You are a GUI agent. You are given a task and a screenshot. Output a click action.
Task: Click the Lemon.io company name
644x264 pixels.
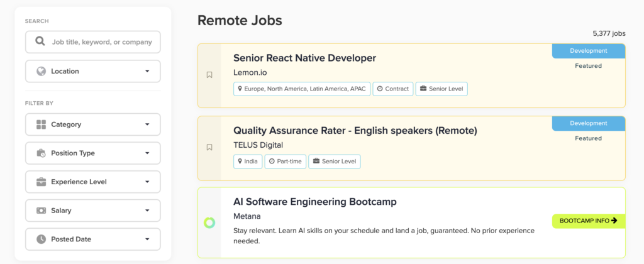pos(250,73)
